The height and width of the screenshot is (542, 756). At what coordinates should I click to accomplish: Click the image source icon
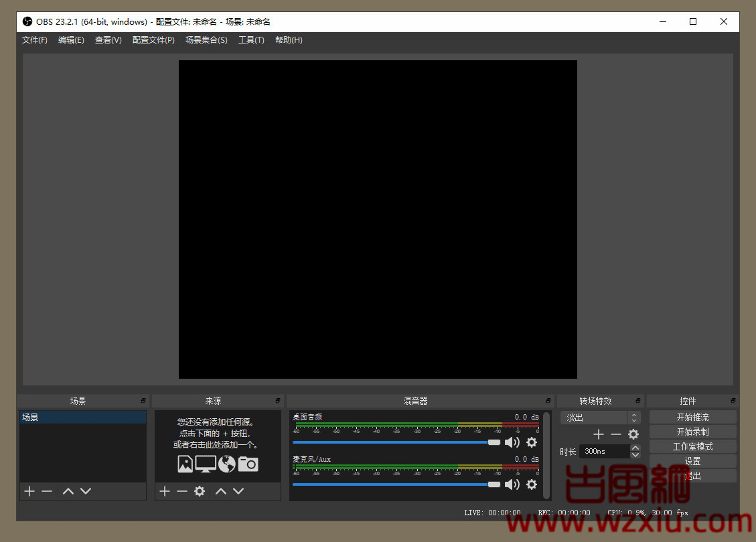185,464
